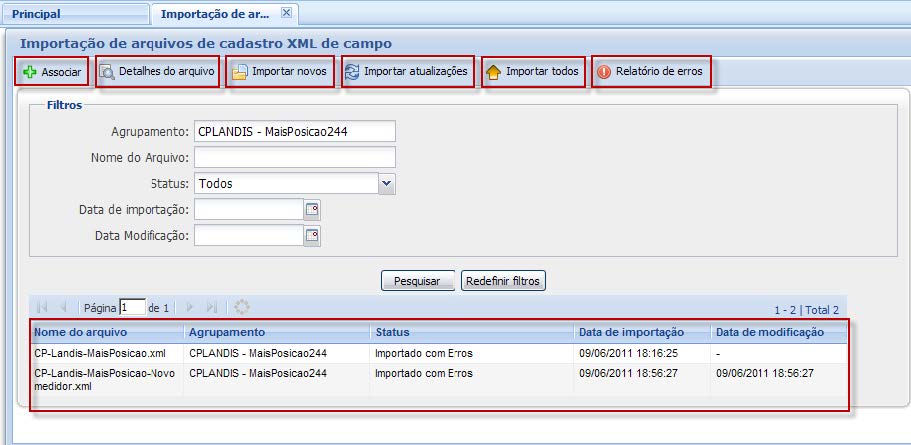Focus the Agrupamento text field
Image resolution: width=911 pixels, height=445 pixels.
pos(295,132)
